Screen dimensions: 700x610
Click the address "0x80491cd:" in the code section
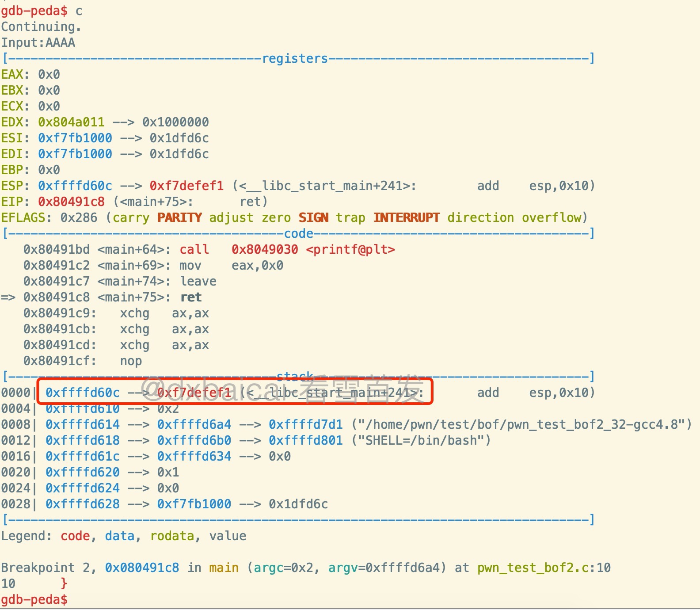[x=60, y=345]
